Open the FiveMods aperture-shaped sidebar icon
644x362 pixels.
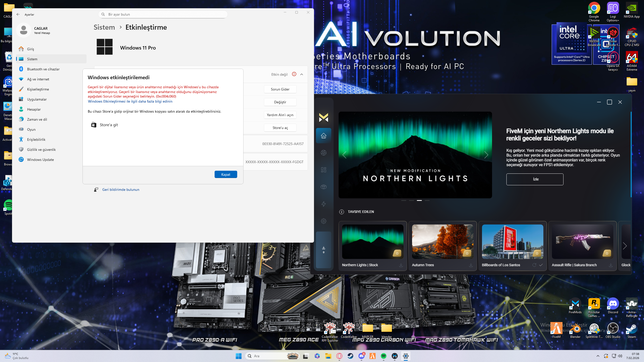324,153
